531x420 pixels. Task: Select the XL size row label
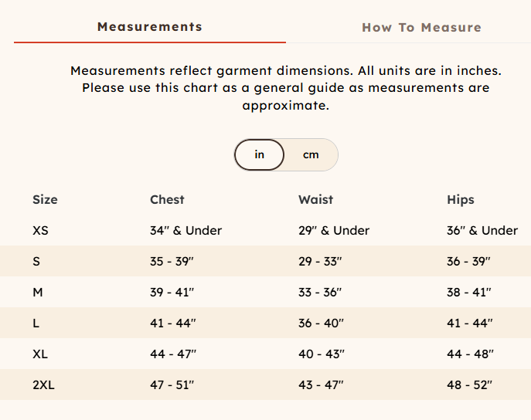[40, 354]
